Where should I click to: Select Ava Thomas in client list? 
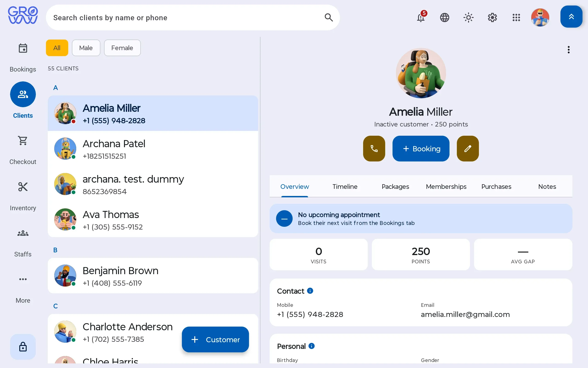pyautogui.click(x=153, y=219)
